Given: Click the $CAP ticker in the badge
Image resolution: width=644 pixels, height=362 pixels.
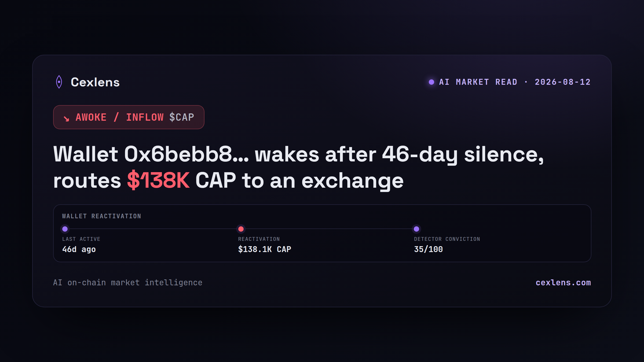Looking at the screenshot, I should point(182,117).
